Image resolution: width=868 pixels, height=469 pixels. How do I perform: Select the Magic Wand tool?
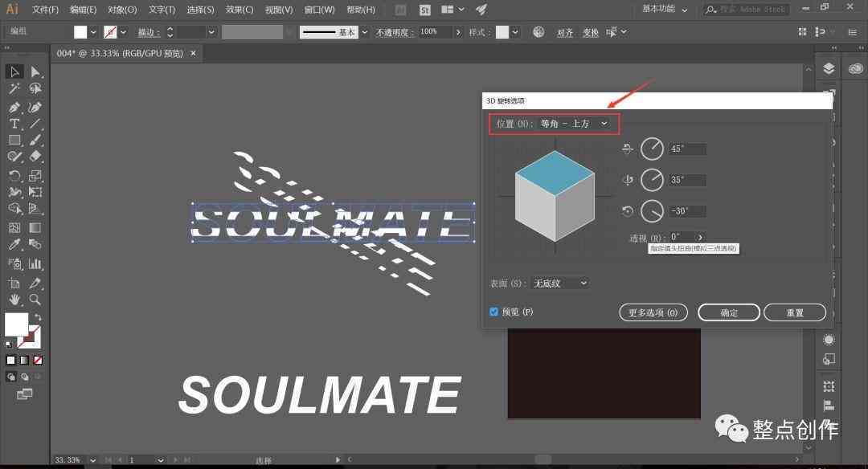14,88
